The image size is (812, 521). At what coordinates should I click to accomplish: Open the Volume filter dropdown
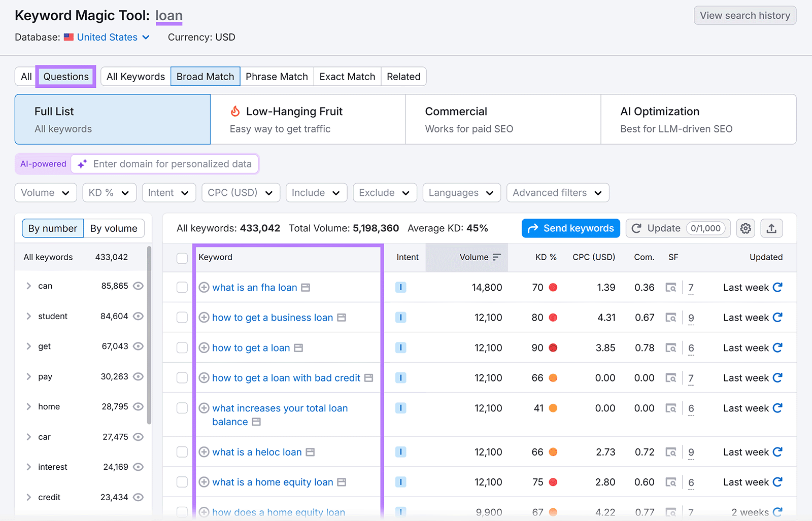pyautogui.click(x=45, y=192)
